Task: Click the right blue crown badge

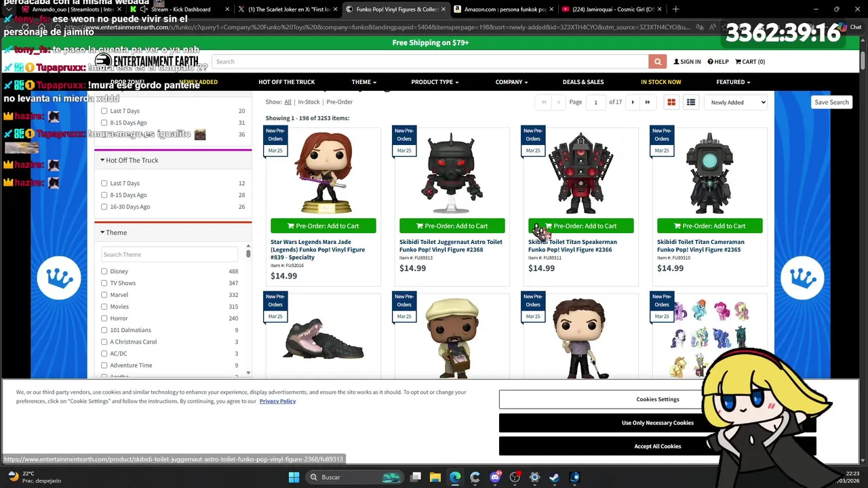Action: coord(803,278)
